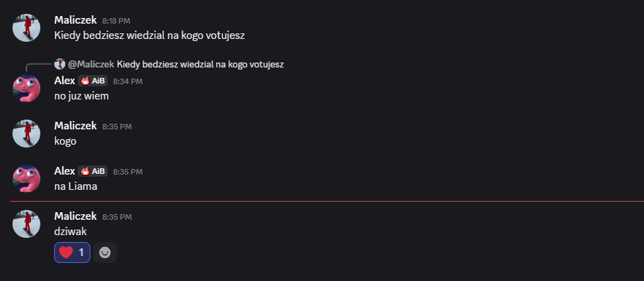644x281 pixels.
Task: Open Alex's avatar next to "no juz wiem"
Action: tap(26, 88)
